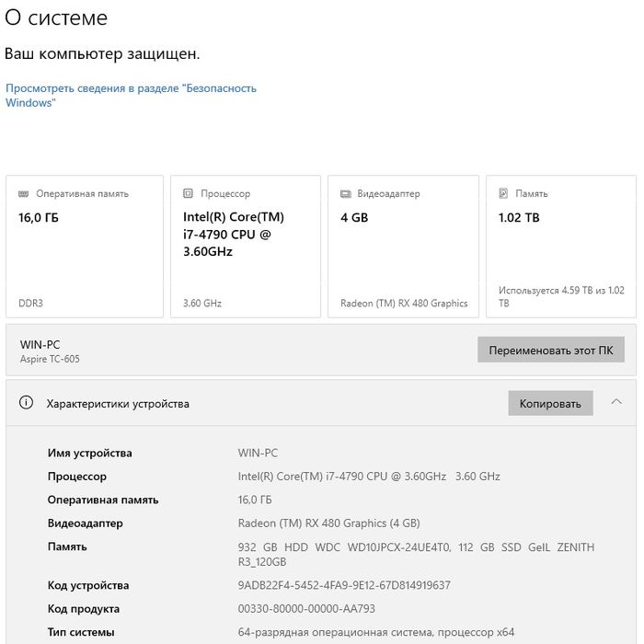
Task: Rename this PC button
Action: 551,350
